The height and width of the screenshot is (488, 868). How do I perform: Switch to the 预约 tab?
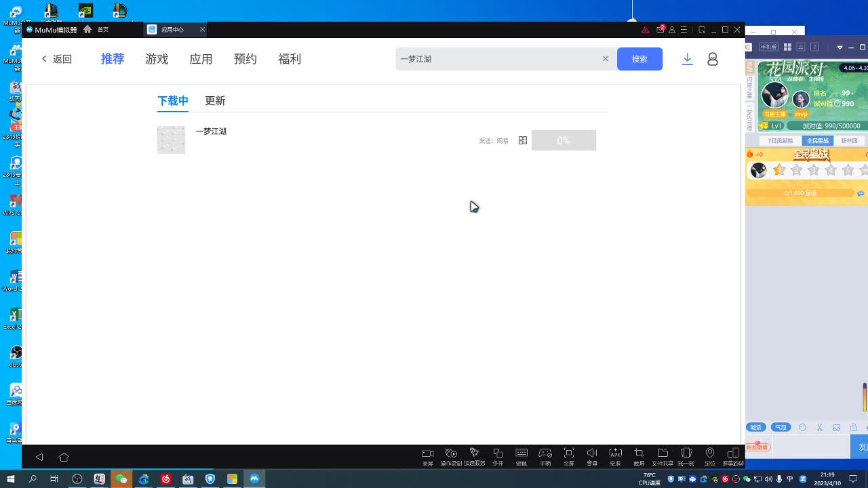coord(245,59)
